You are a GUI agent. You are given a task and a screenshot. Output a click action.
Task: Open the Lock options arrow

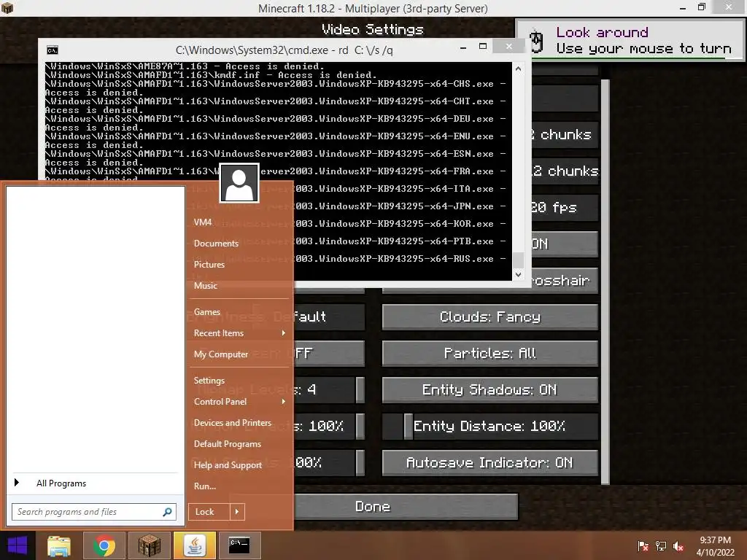point(237,512)
